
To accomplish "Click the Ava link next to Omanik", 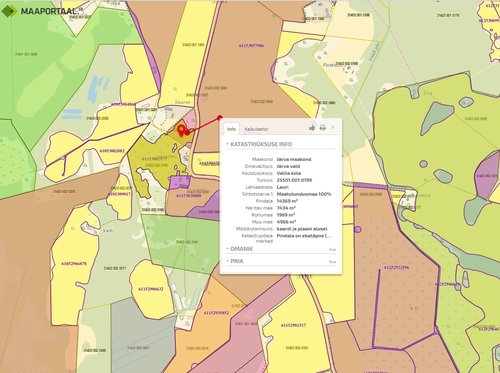I will pos(332,249).
